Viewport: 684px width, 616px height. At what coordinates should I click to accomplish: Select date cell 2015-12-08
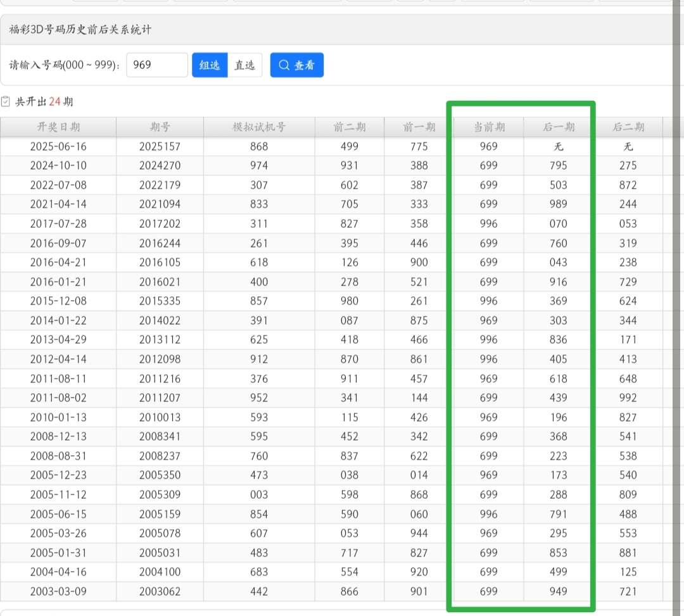(x=58, y=301)
